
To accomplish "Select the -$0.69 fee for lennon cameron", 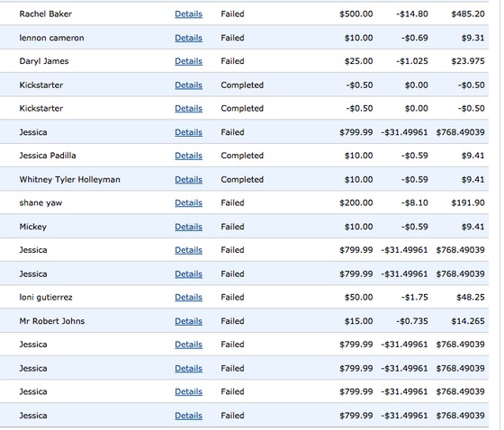I will coord(415,38).
